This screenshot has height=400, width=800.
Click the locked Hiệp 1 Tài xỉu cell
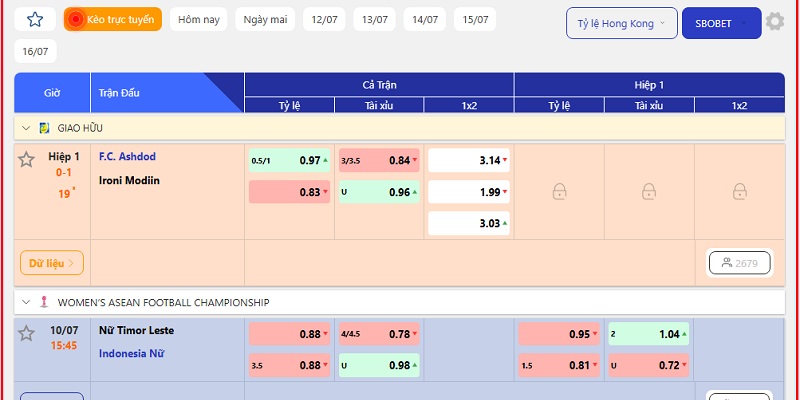[648, 192]
